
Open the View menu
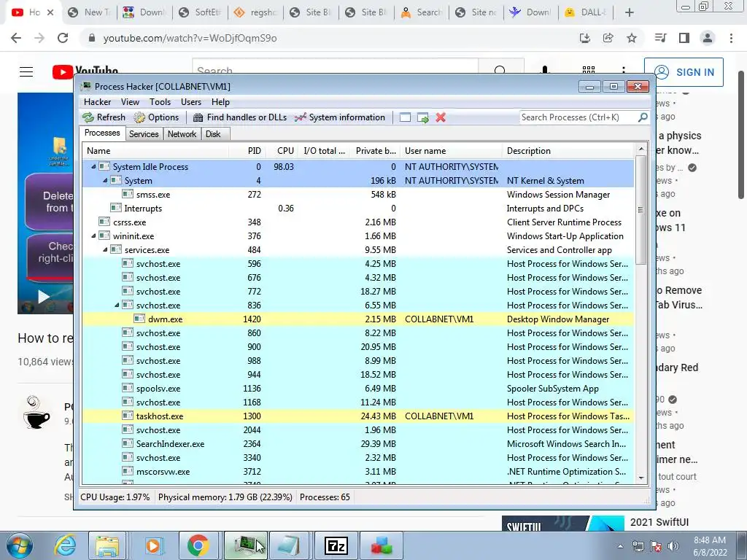pos(130,102)
